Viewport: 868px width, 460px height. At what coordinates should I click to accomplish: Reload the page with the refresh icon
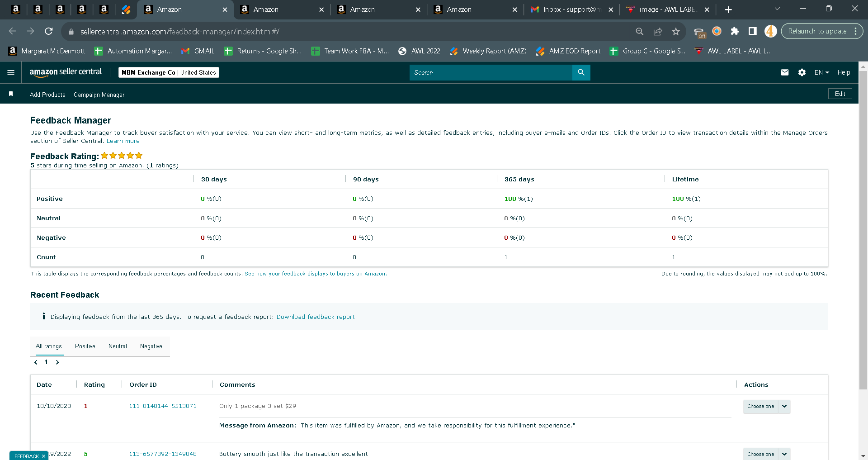click(x=49, y=31)
